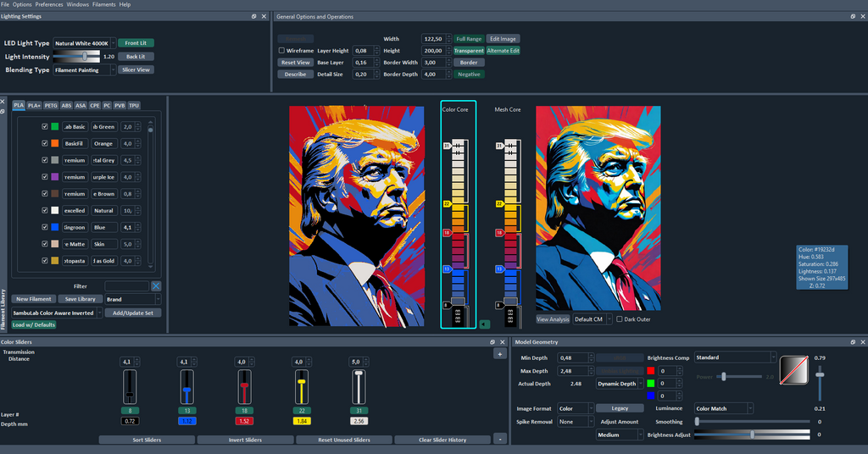
Task: Uncheck the Natural filament checkbox
Action: pos(45,210)
